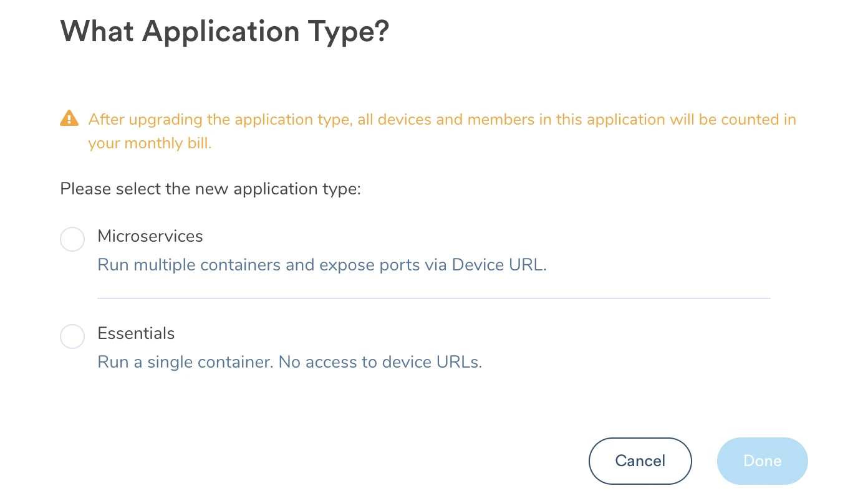This screenshot has height=496, width=868.
Task: Click the words 'Device URL' in Microservices description
Action: tap(498, 265)
